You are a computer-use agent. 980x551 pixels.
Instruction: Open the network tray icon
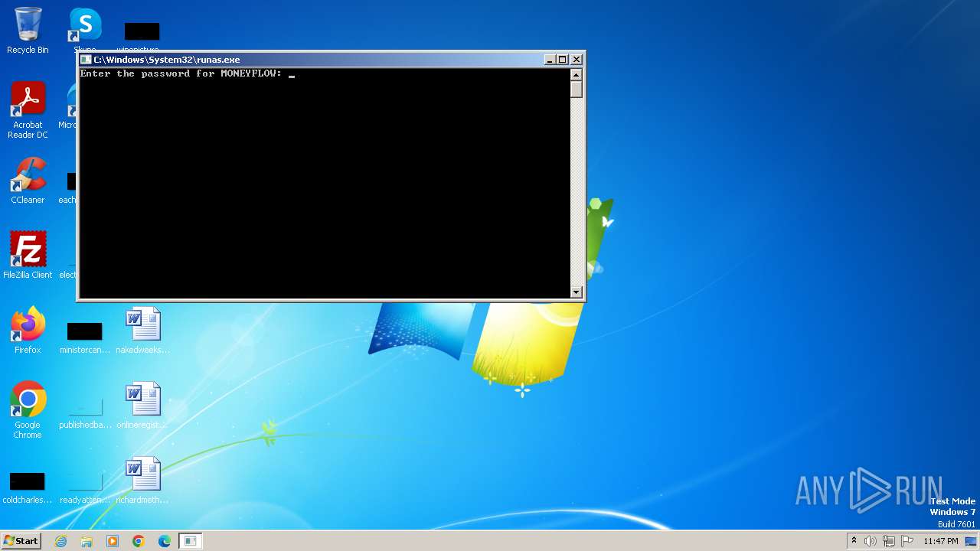889,541
